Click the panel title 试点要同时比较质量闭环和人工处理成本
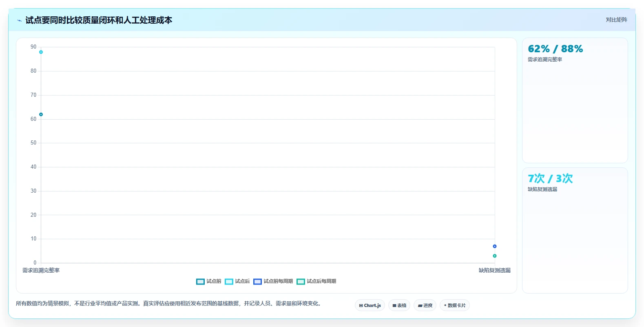Screen dimensions: 644x327 99,20
